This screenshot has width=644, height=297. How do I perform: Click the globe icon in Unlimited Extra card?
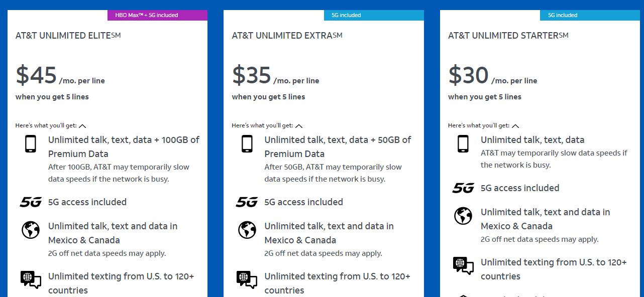[x=247, y=230]
